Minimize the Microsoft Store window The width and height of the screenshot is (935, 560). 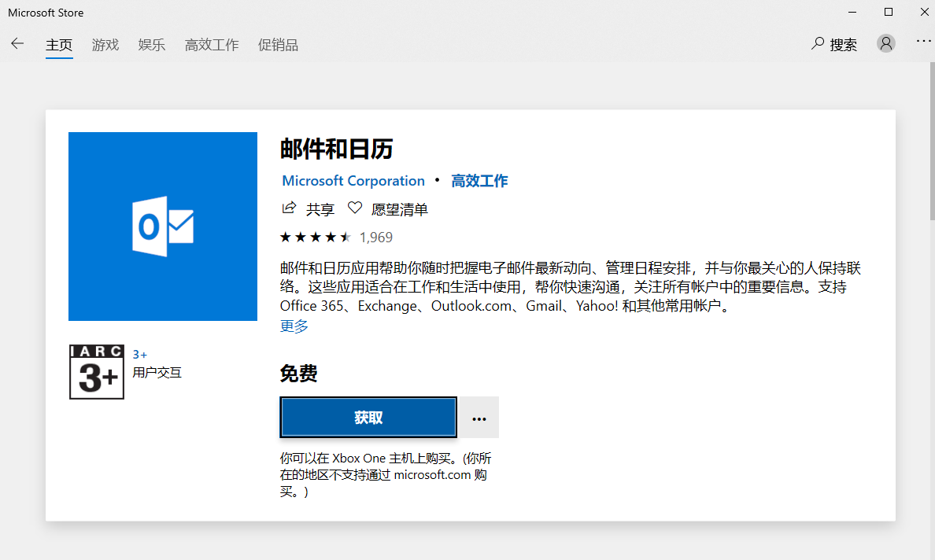(852, 12)
